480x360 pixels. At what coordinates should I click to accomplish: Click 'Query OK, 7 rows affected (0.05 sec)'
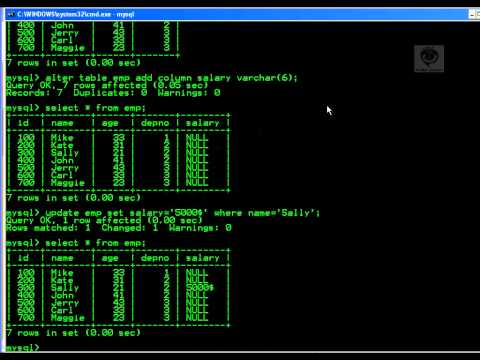click(x=107, y=85)
